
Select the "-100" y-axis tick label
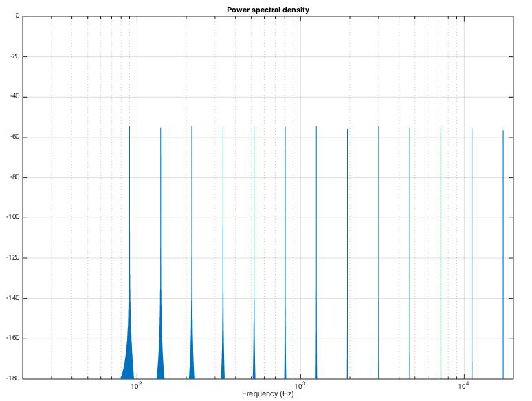pyautogui.click(x=13, y=217)
